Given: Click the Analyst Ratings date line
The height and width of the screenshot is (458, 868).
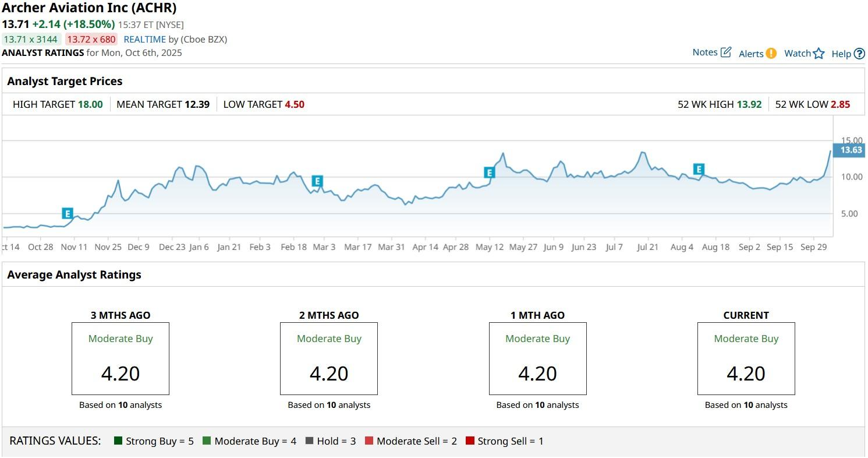Looking at the screenshot, I should 92,52.
